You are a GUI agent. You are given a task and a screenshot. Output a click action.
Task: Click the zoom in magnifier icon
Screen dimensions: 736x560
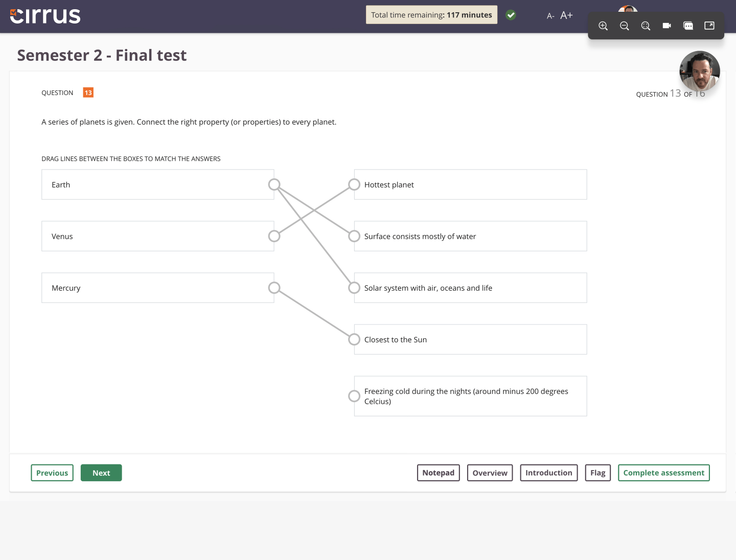coord(603,25)
